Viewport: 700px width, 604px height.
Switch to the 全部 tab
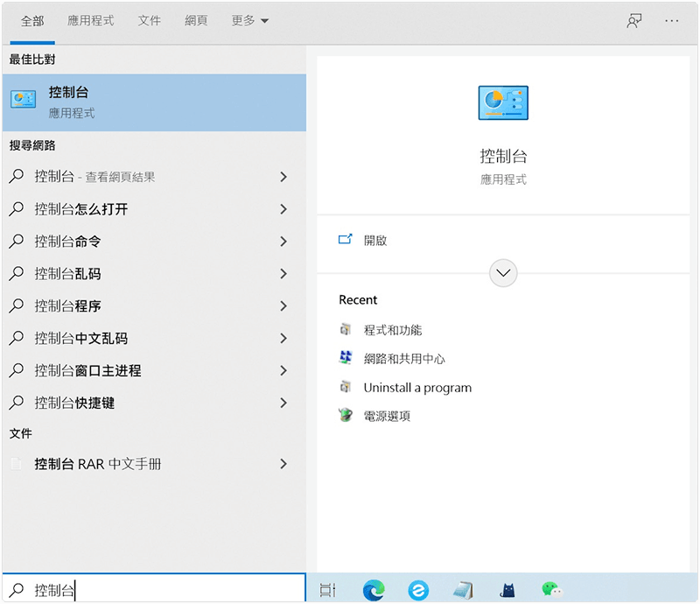pos(32,21)
